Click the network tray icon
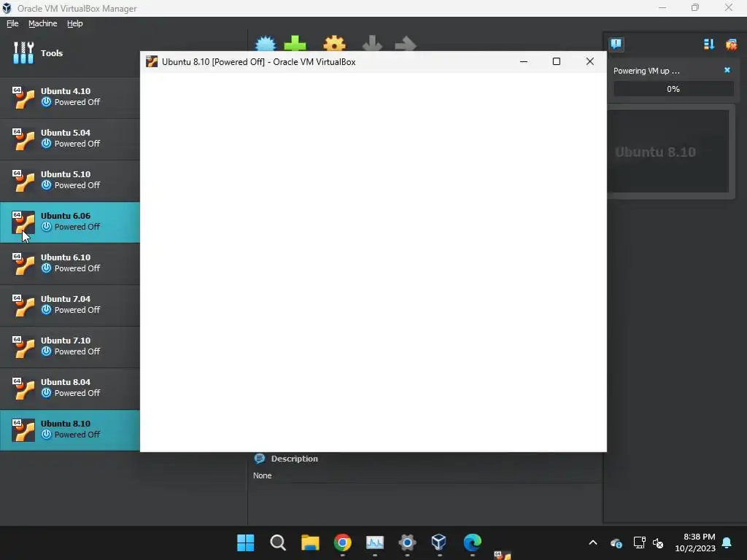747x560 pixels. 639,542
